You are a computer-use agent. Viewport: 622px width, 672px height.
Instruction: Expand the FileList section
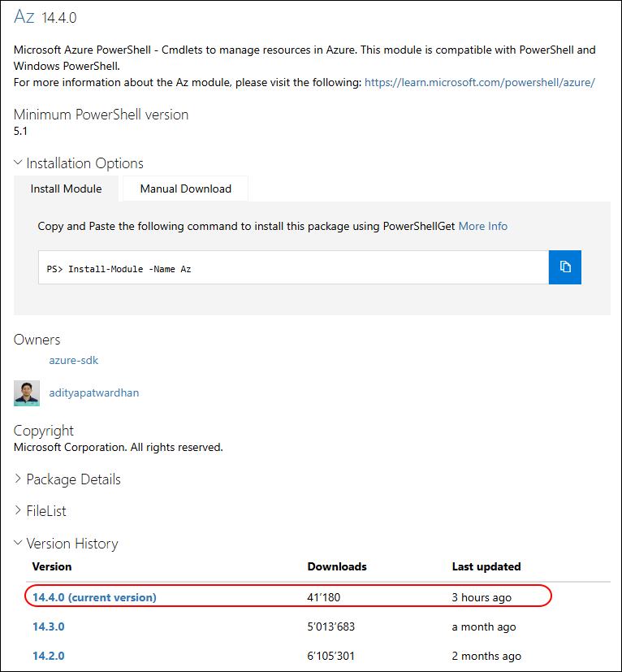coord(40,511)
